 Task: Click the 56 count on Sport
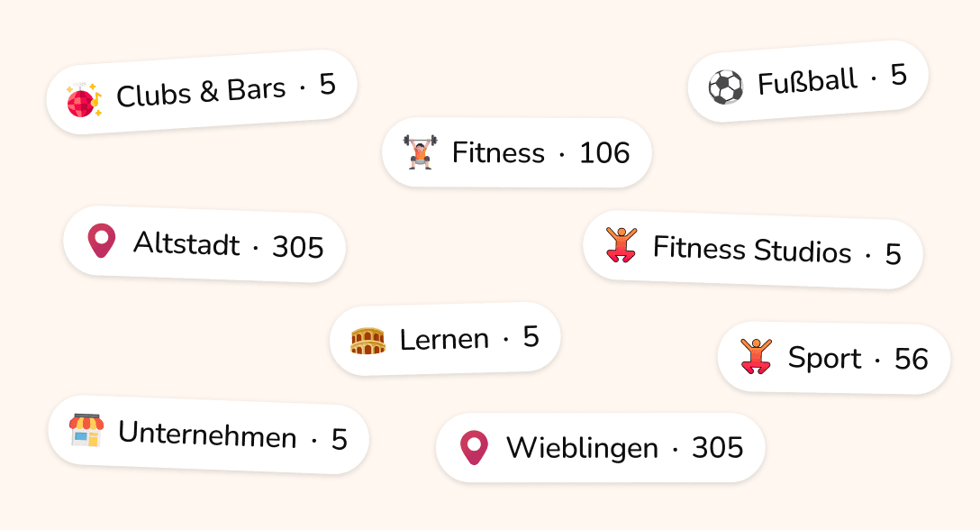[911, 359]
